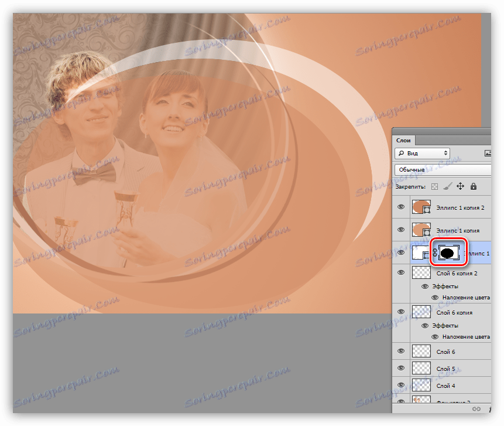
Task: Hide the Слой 6 копия 2 layer
Action: click(401, 272)
